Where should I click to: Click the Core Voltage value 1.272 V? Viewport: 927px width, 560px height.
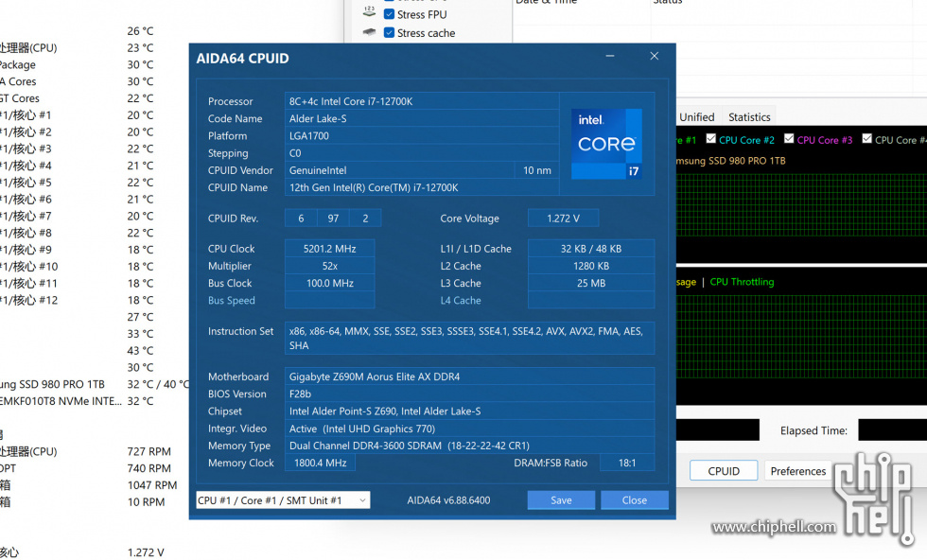tap(563, 219)
